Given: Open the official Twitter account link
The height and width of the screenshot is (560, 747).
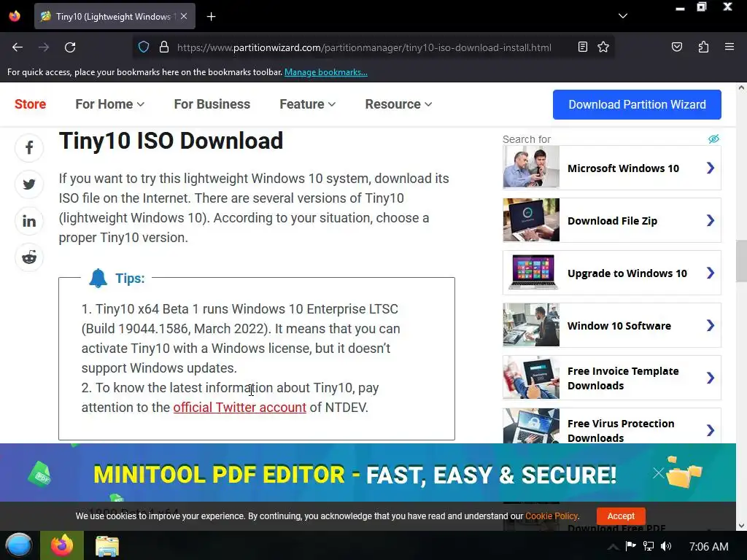Looking at the screenshot, I should pos(239,408).
